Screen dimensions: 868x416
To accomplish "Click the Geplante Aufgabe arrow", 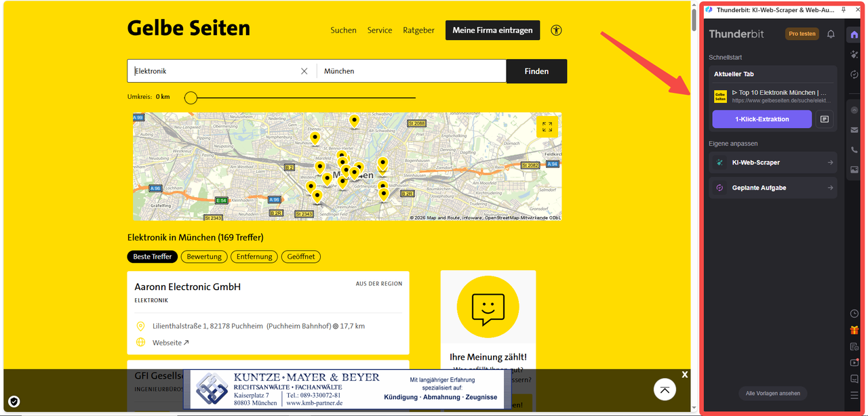I will pos(830,188).
